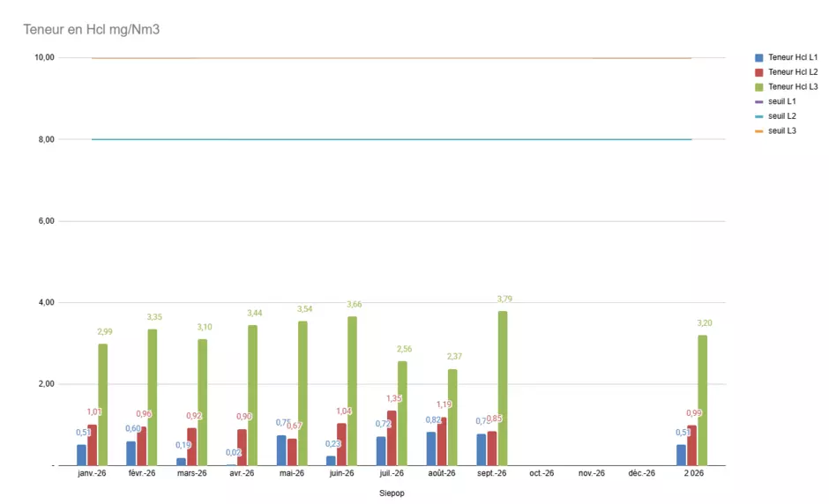Click the red juil.-26 bar

click(x=392, y=438)
